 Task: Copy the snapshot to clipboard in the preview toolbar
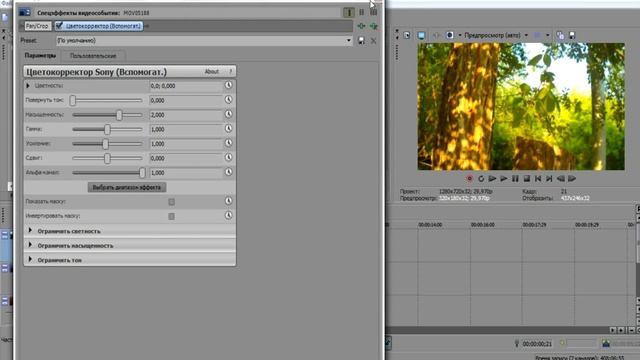560,36
